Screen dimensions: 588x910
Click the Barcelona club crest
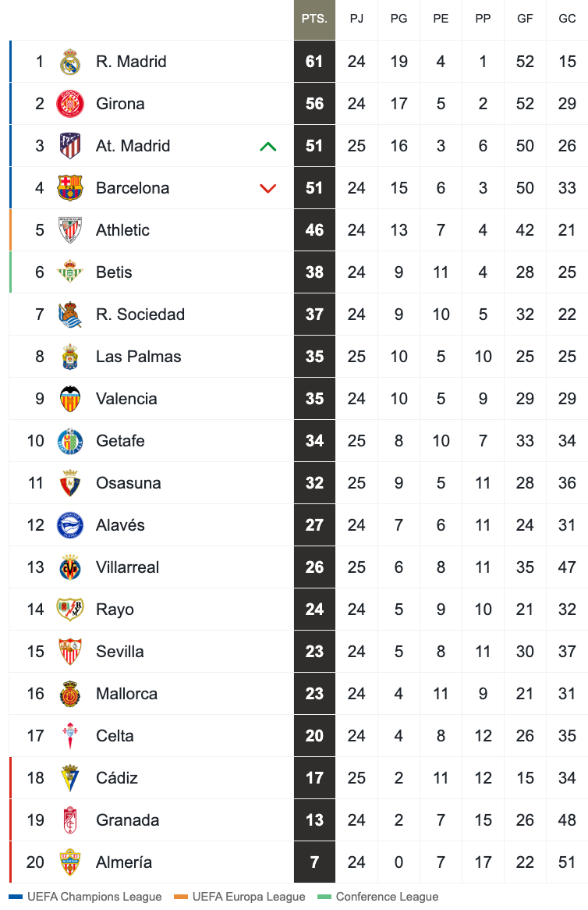[x=70, y=188]
